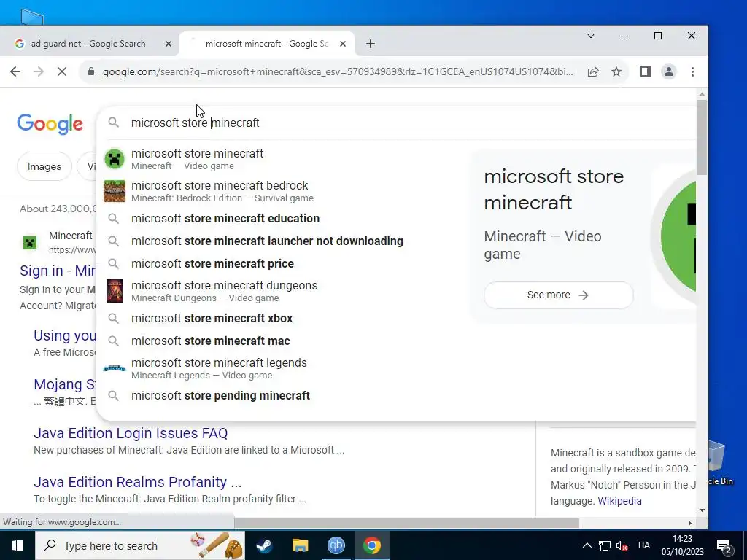Open the 'Java Edition Login Issues FAQ' link

click(131, 433)
